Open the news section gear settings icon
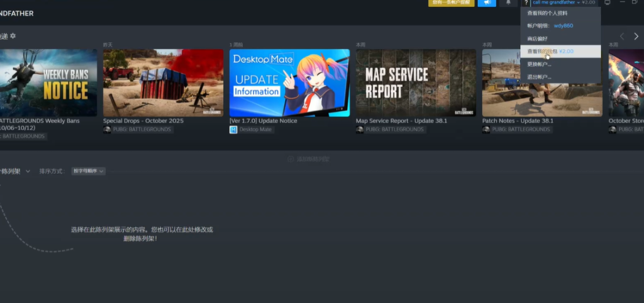The width and height of the screenshot is (644, 303). (x=13, y=37)
